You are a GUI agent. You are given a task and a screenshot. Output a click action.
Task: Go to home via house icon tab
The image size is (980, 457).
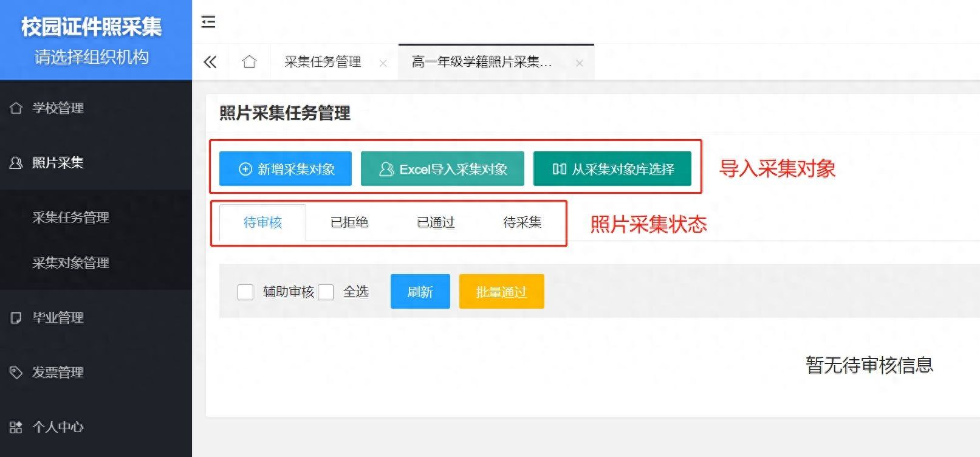point(249,62)
